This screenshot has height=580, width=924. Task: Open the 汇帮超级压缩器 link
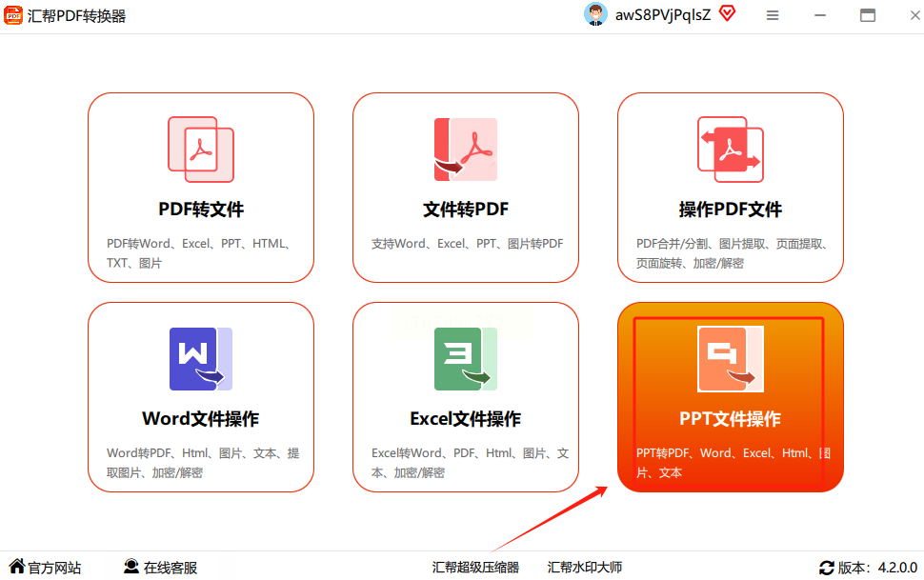pos(475,568)
